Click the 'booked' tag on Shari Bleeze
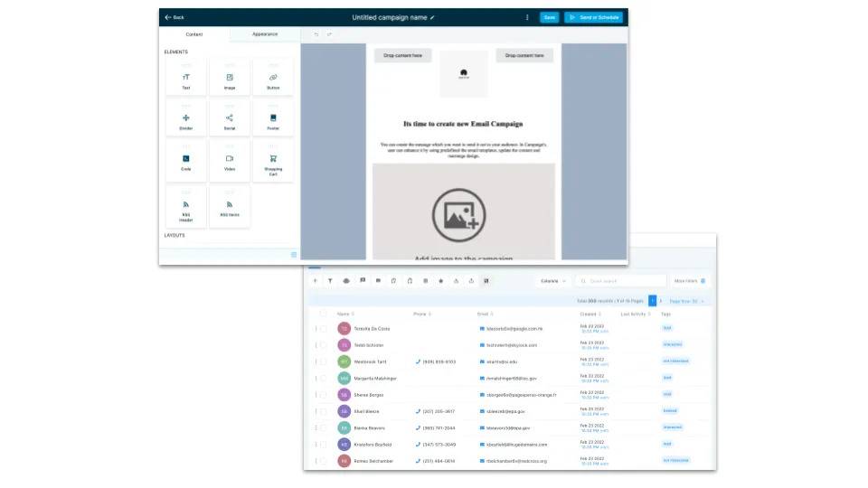 [670, 411]
